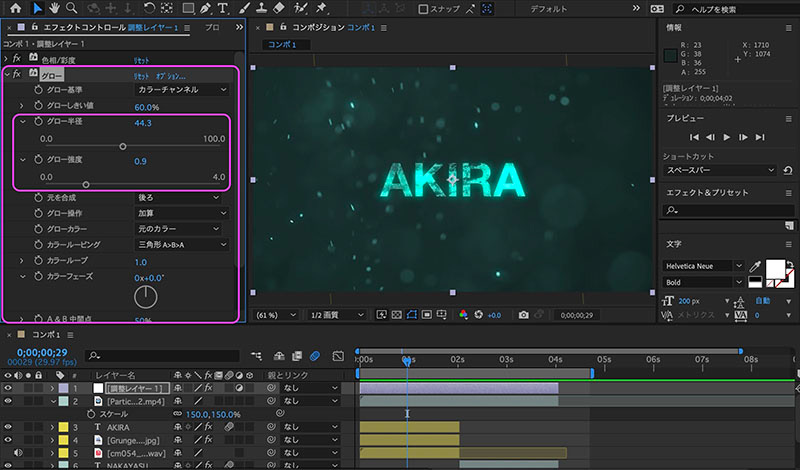Viewport: 800px width, 470px height.
Task: Toggle the 色相/彩度 effect fx switch
Action: point(17,59)
